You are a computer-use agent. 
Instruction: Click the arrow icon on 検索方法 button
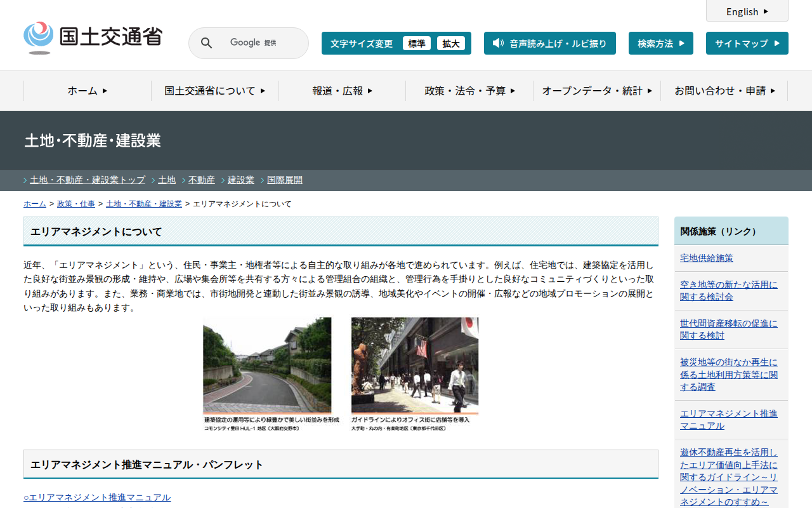point(681,43)
